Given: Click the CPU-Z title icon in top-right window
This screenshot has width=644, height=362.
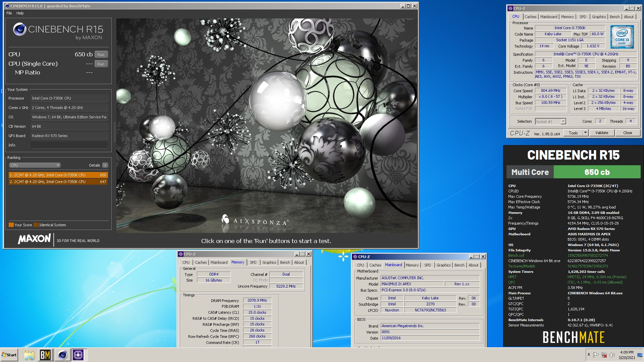Looking at the screenshot, I should click(511, 8).
